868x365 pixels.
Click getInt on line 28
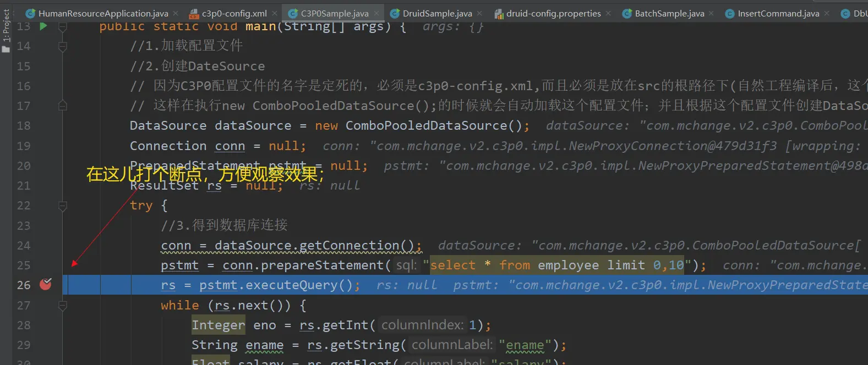tap(345, 325)
